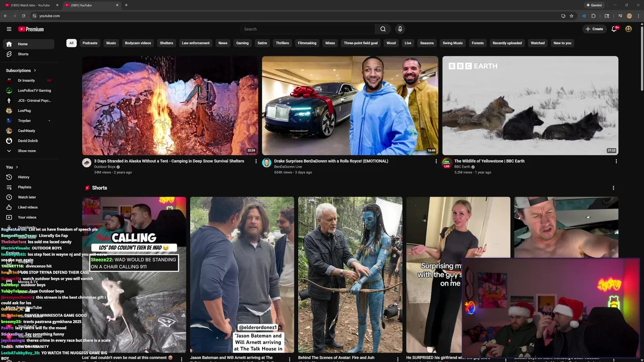Open options for Avatar Short
Viewport: 644px width, 362px height.
(x=397, y=358)
